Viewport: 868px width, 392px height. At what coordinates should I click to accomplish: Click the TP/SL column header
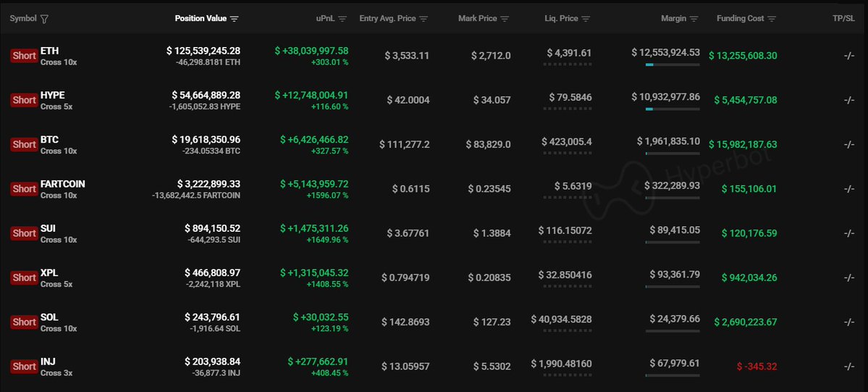843,18
